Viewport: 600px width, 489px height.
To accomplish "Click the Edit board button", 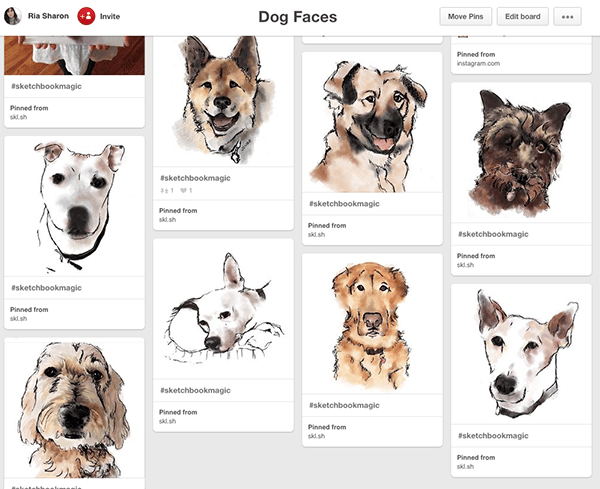I will click(x=522, y=16).
